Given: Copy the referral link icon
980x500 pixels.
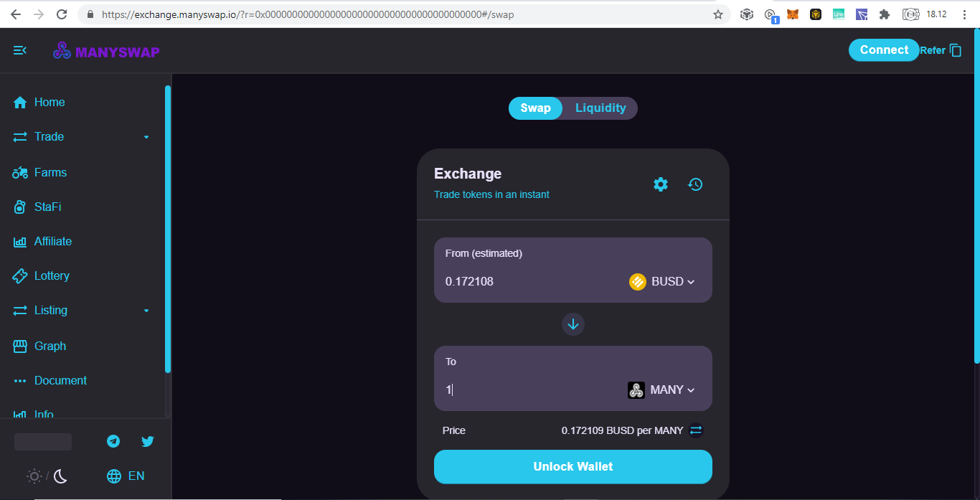Looking at the screenshot, I should click(x=956, y=50).
